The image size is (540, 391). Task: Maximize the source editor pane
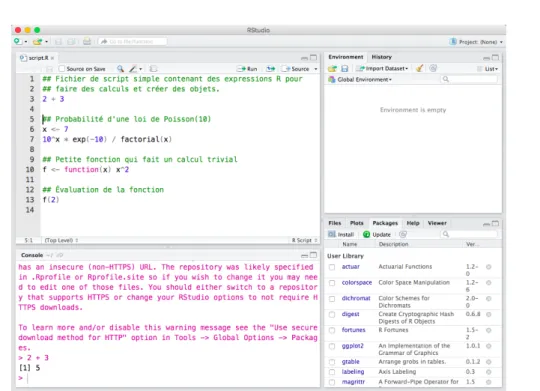(313, 58)
